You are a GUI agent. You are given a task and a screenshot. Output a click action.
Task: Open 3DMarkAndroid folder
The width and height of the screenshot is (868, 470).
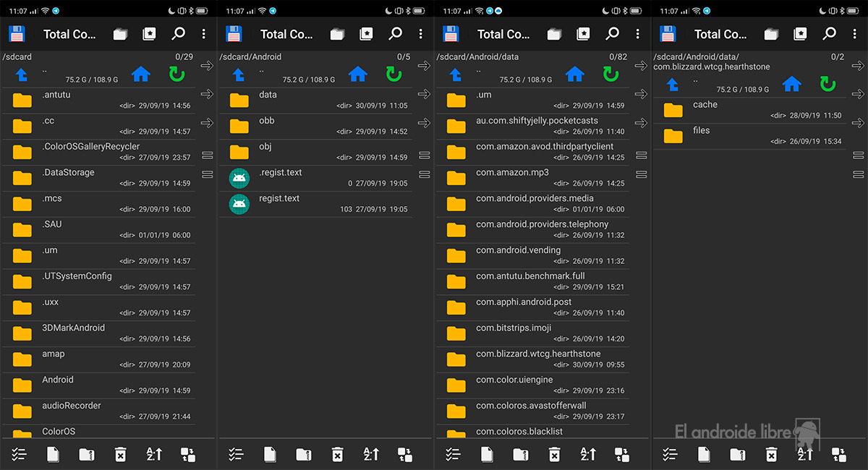[98, 333]
